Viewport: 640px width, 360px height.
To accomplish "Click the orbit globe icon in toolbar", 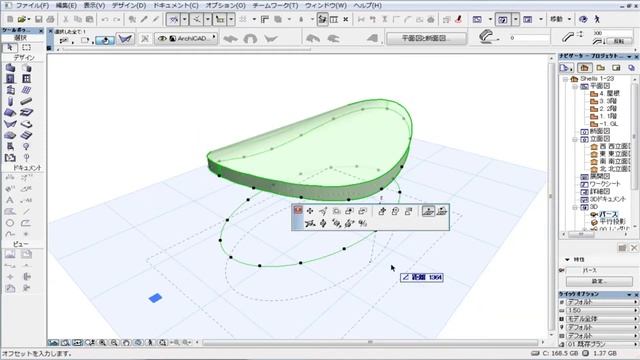I will tap(583, 19).
